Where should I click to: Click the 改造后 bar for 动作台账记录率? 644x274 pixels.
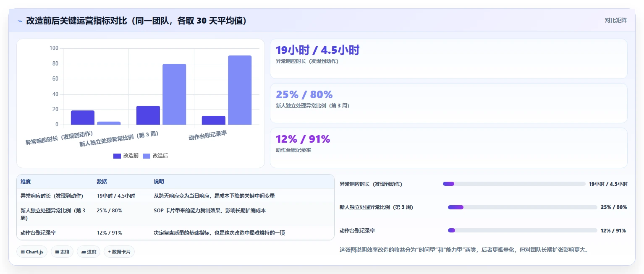[240, 90]
